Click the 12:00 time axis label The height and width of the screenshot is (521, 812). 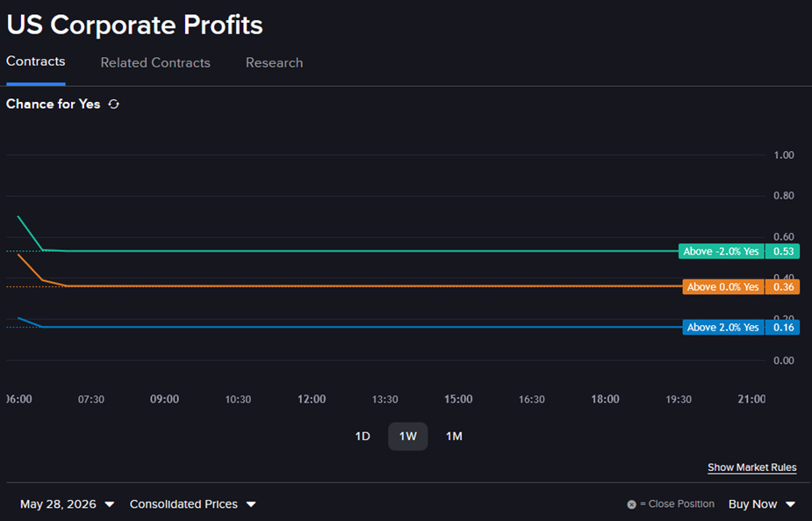click(312, 399)
